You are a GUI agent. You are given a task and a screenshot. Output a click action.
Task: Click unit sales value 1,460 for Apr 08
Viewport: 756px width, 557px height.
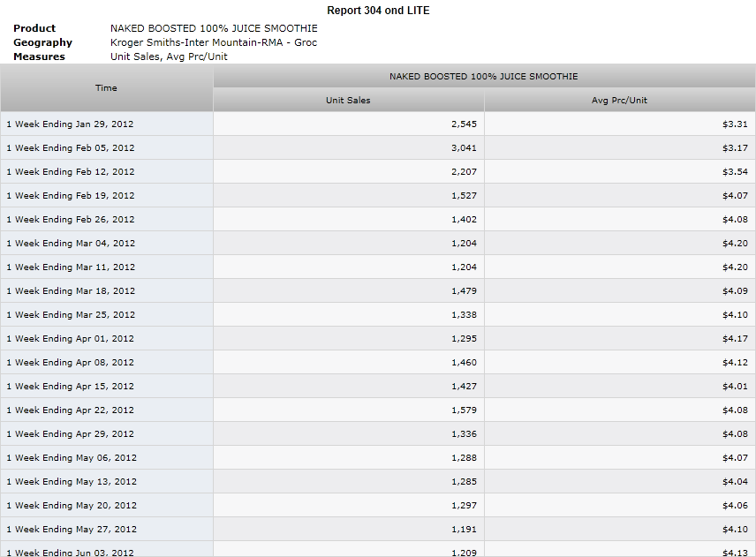pos(464,362)
